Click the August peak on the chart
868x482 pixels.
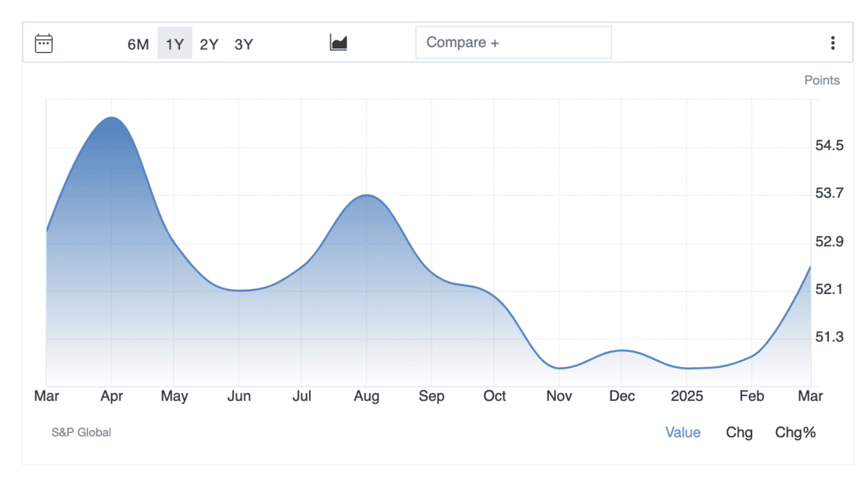pos(367,196)
